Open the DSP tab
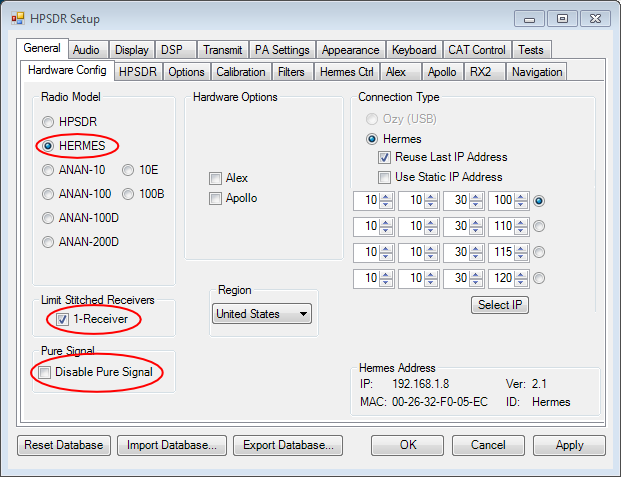 [175, 50]
